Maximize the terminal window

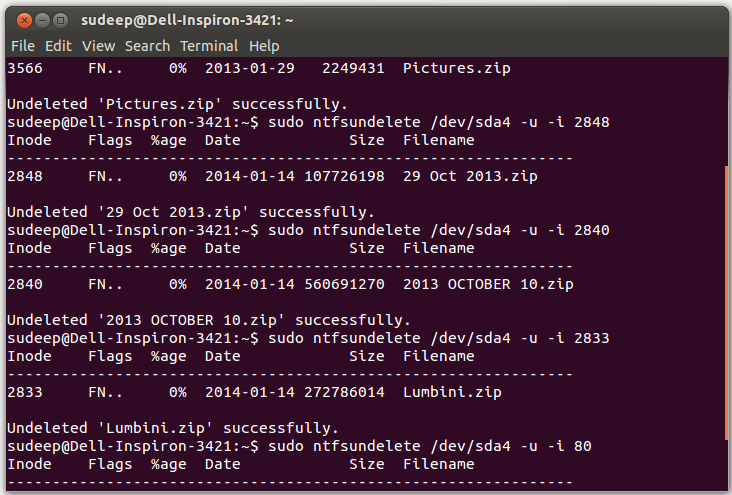click(60, 21)
